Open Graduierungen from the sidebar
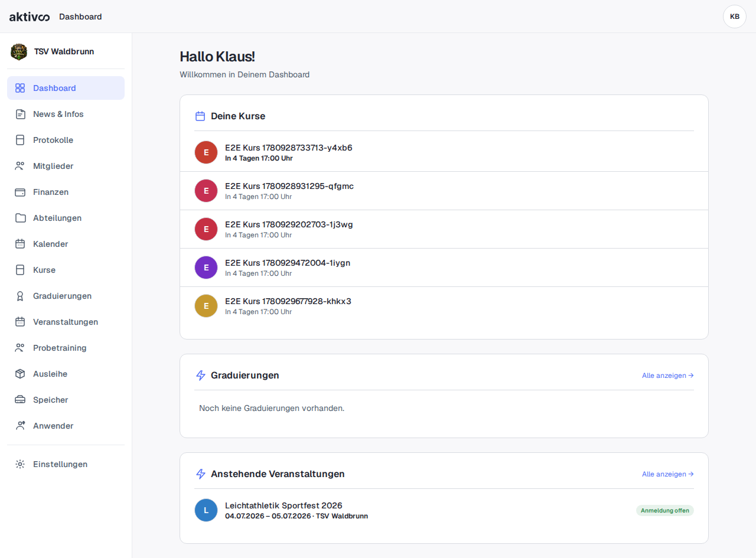This screenshot has height=558, width=756. click(x=66, y=296)
